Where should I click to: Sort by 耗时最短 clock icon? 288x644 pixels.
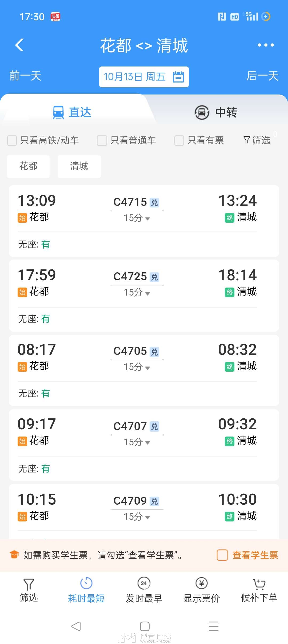point(86,583)
